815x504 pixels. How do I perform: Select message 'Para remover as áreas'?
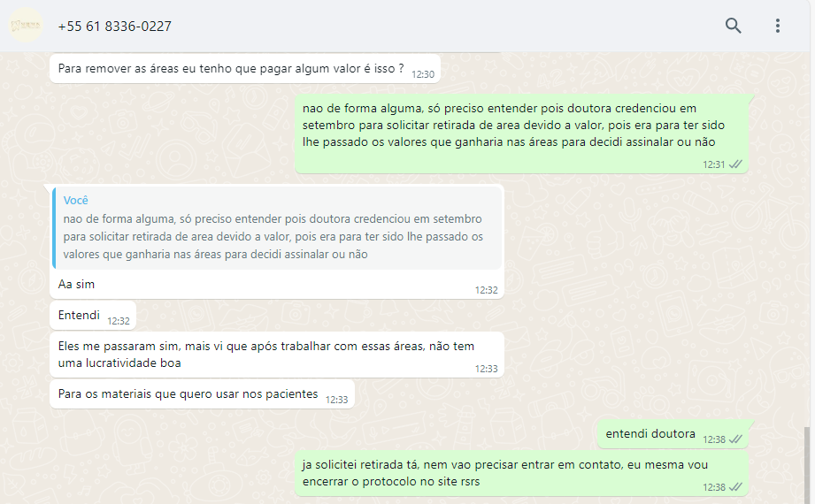point(245,69)
